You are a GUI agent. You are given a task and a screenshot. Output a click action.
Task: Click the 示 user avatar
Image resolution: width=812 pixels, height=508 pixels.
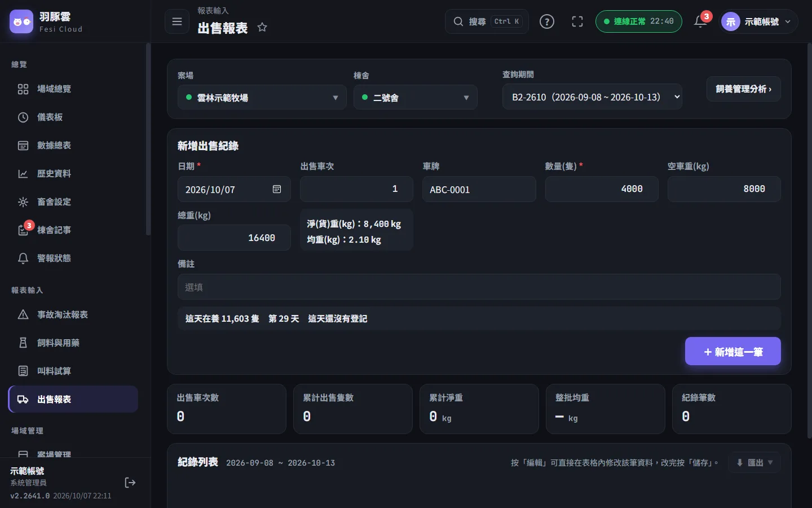tap(731, 21)
